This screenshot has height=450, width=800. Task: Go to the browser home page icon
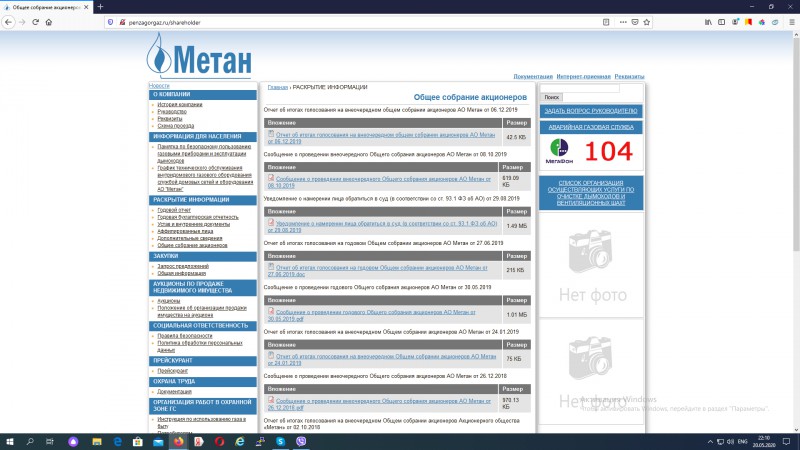(x=48, y=22)
